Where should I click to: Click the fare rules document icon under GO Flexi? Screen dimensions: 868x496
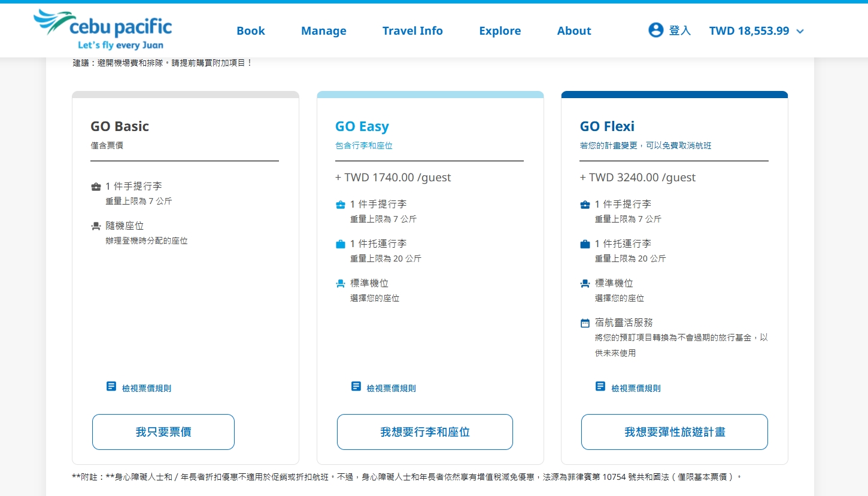[600, 386]
